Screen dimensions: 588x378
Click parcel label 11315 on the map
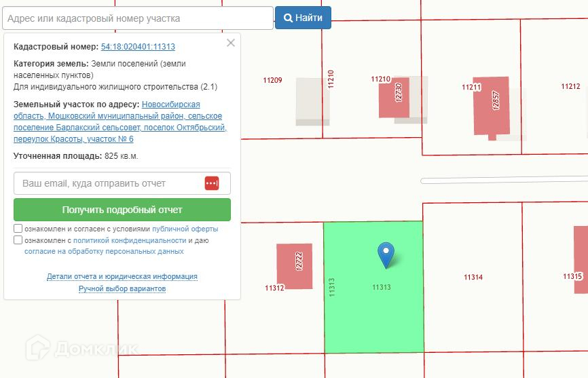click(x=572, y=276)
